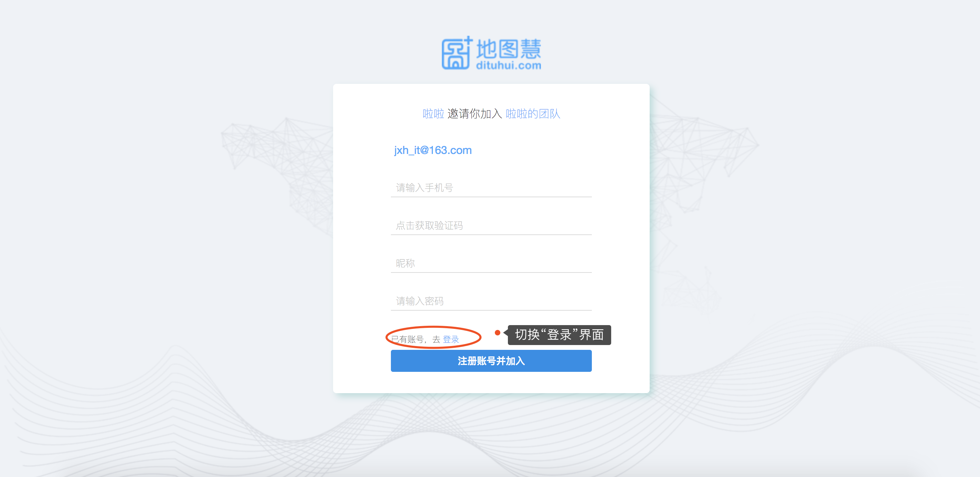Focus the 请输入密码 password field
980x477 pixels.
tap(491, 301)
